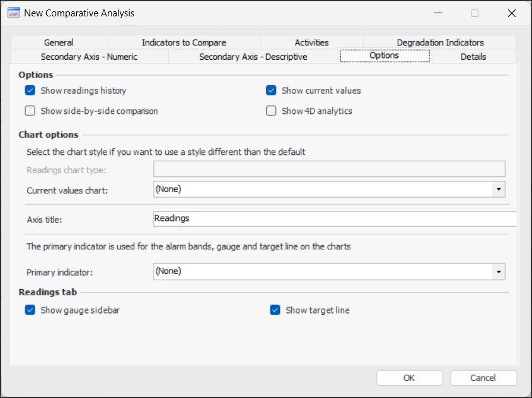The image size is (532, 398).
Task: Open the Primary indicator dropdown
Action: coord(499,271)
